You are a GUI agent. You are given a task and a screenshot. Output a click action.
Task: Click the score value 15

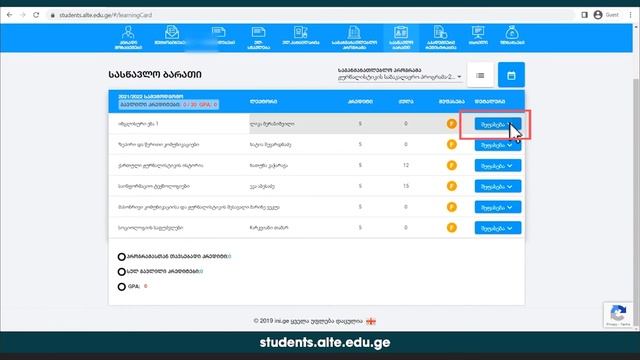coord(405,186)
